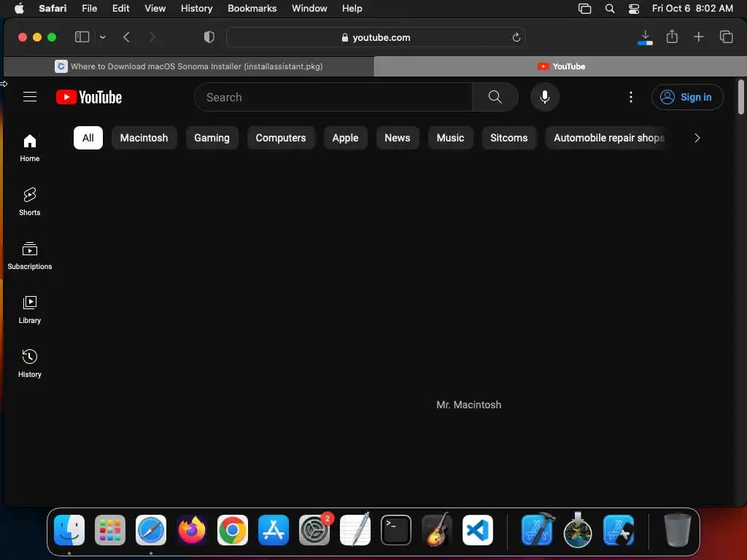This screenshot has height=560, width=747.
Task: Open History from sidebar
Action: (x=29, y=364)
